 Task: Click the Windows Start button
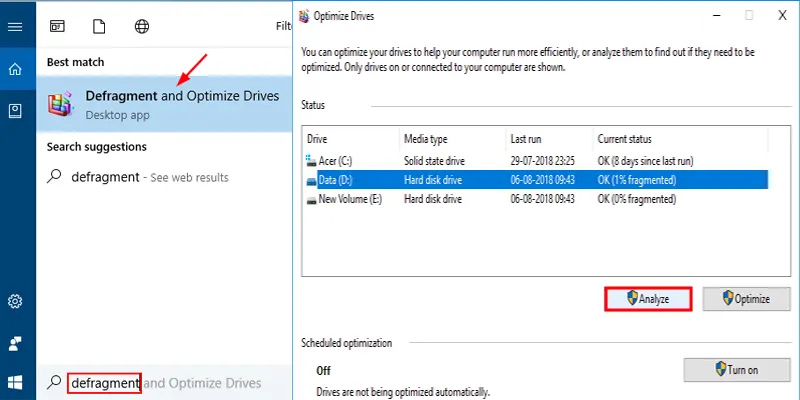point(15,382)
